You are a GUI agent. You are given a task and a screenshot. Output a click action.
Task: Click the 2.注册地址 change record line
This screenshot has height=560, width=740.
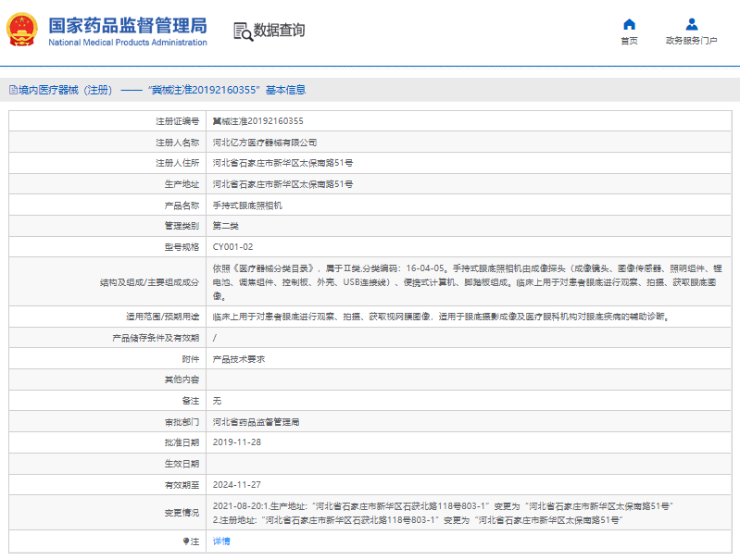pyautogui.click(x=418, y=520)
